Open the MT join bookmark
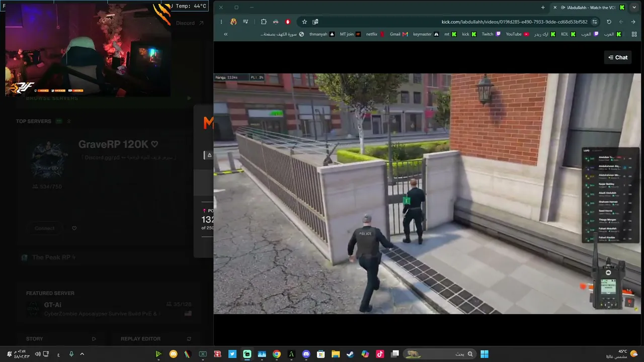The image size is (644, 362). point(350,34)
